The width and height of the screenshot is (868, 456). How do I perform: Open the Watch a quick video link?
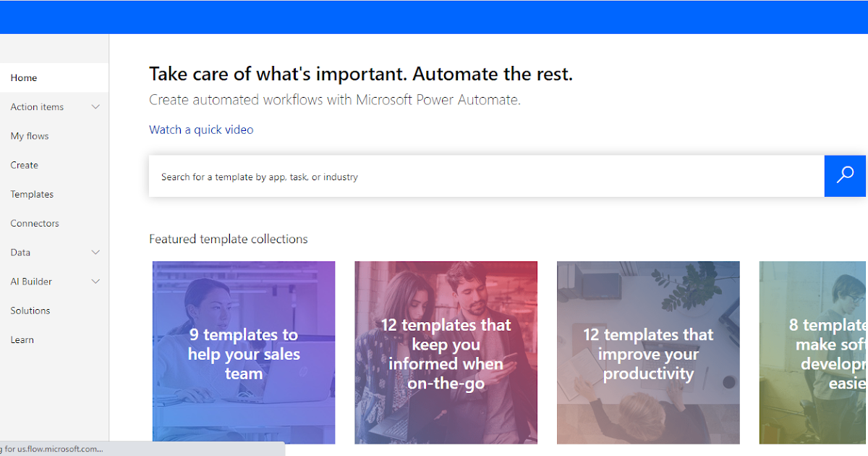click(200, 129)
